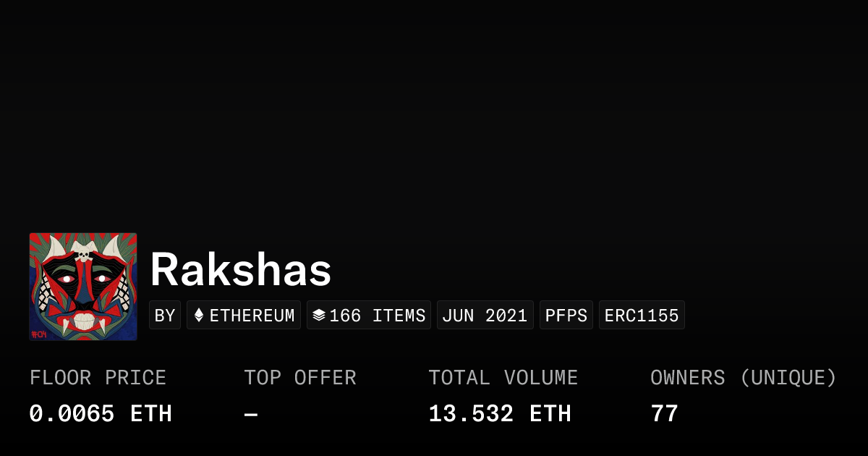Screen dimensions: 868x456
Task: Click the BY creator badge
Action: tap(165, 316)
